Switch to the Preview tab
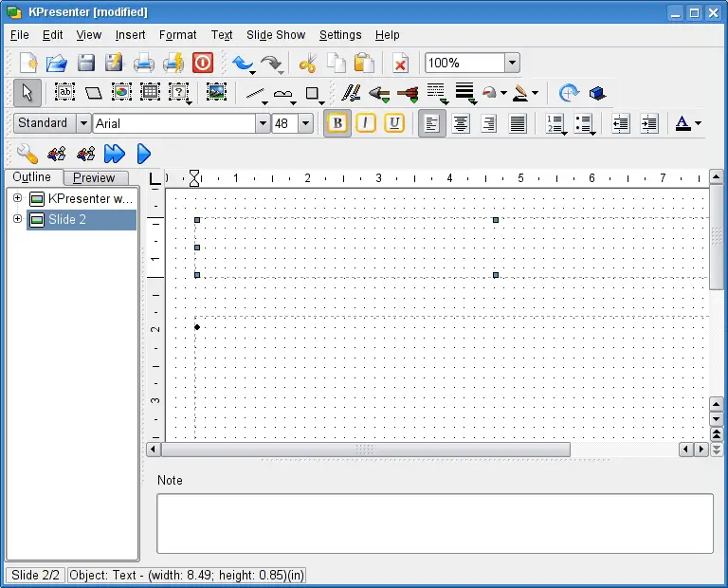 (x=95, y=177)
